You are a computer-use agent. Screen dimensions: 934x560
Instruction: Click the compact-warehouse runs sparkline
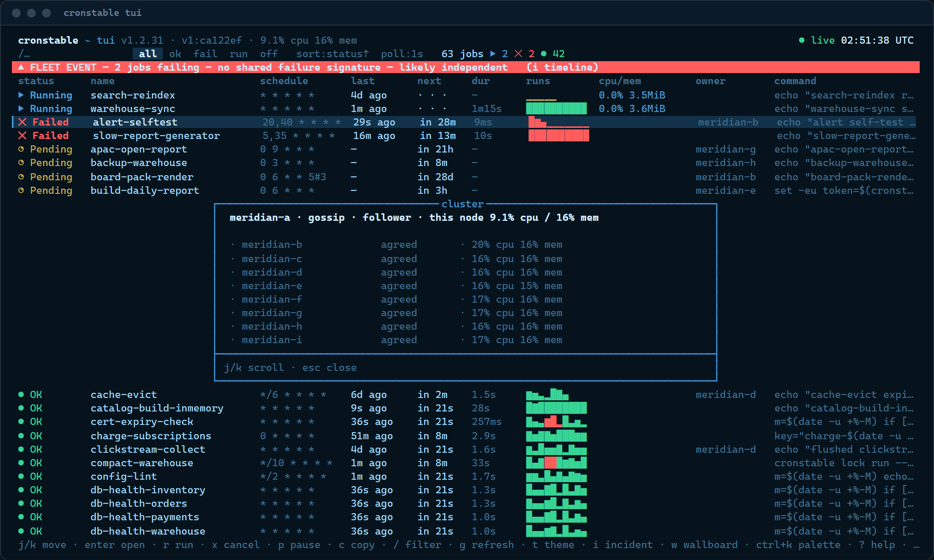[556, 463]
